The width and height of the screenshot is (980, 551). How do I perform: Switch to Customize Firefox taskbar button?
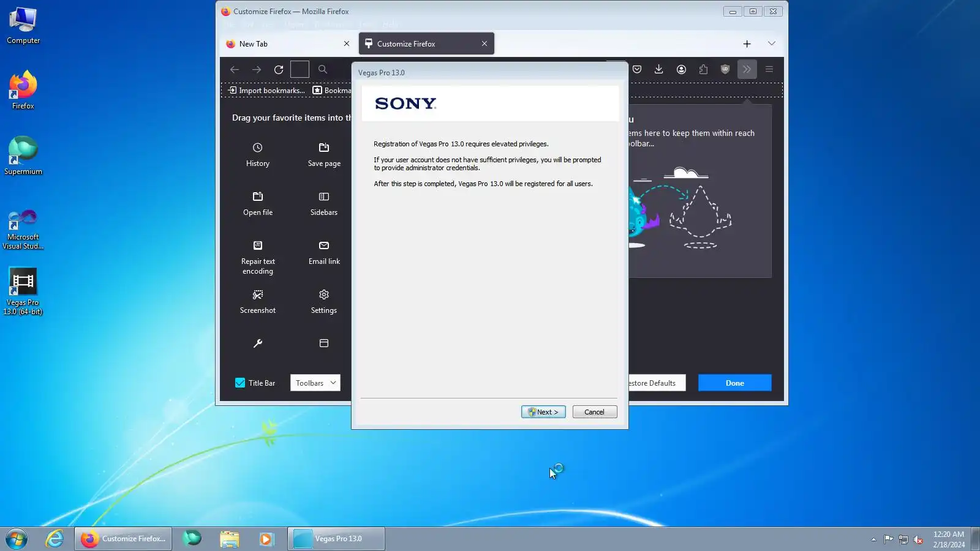123,539
